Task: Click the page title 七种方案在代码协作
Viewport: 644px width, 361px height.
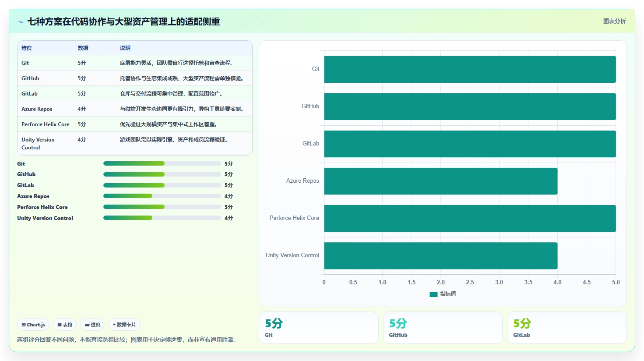Action: [x=124, y=22]
